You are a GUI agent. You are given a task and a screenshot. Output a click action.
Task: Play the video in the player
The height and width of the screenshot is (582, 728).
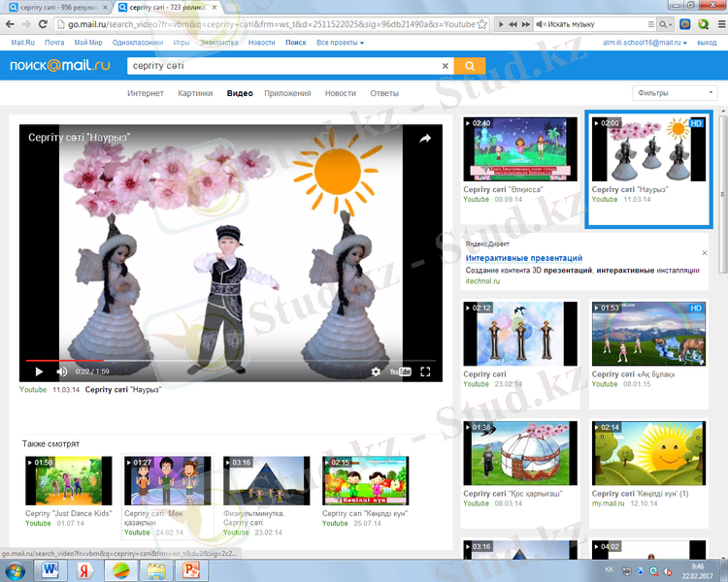tap(39, 372)
